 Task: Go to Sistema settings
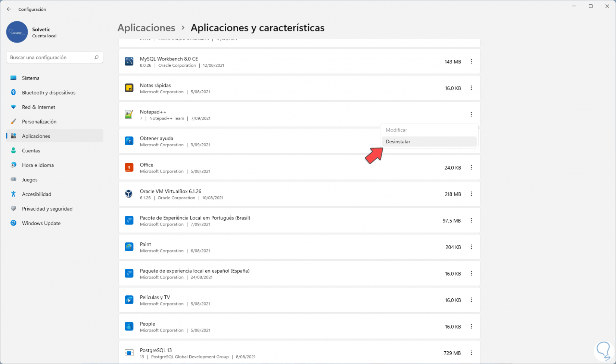pos(55,78)
